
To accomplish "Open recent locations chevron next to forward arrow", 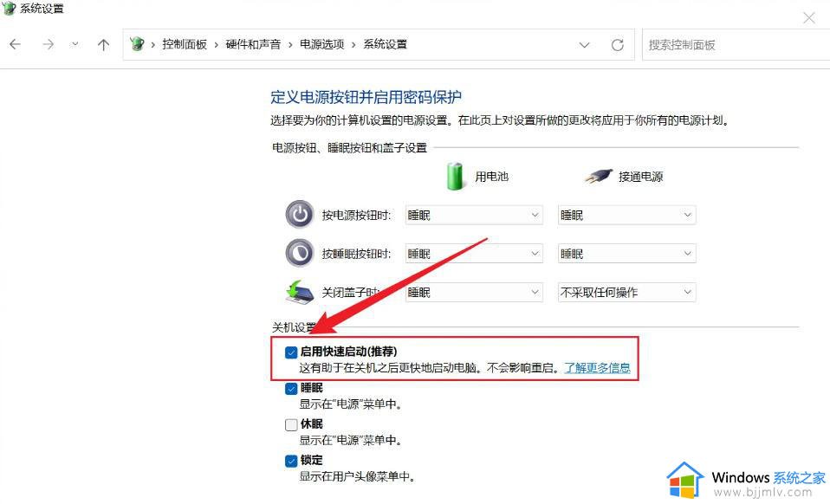I will (75, 44).
